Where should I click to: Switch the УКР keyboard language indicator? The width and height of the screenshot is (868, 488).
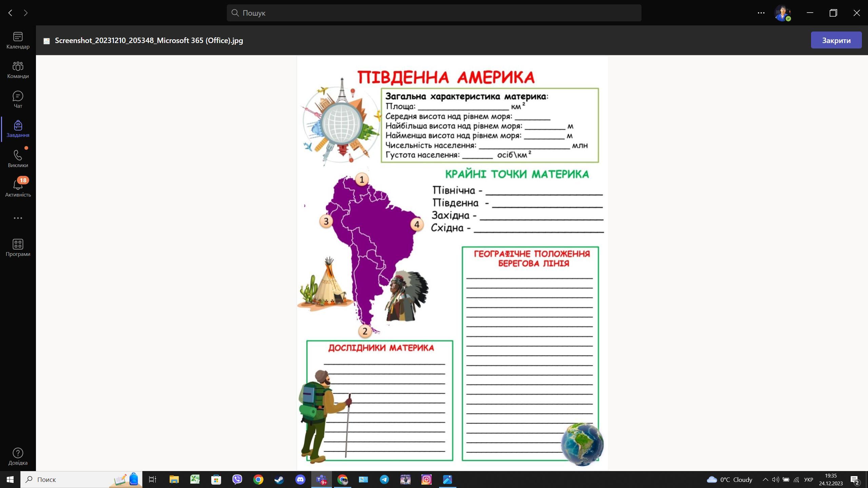pos(808,480)
